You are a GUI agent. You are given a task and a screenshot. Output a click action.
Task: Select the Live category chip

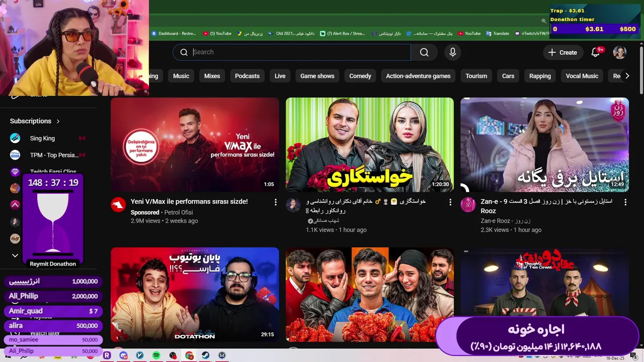coord(280,76)
